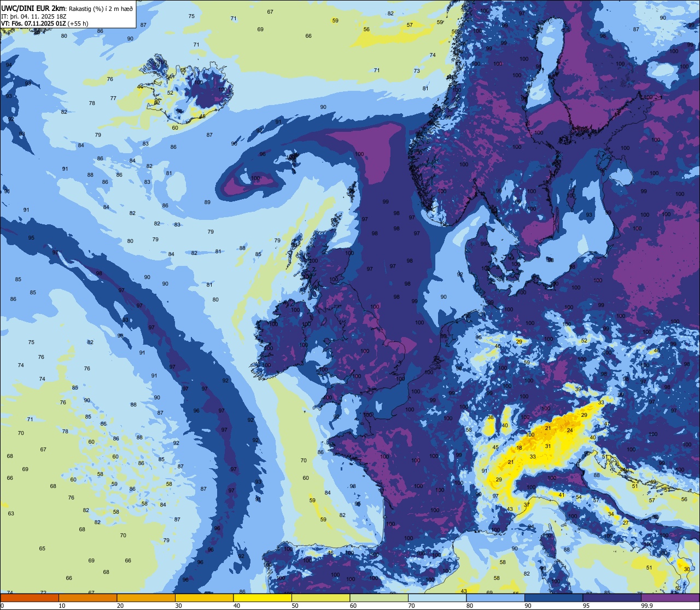The width and height of the screenshot is (700, 610).
Task: Click the 90–95 dark blue legend swatch
Action: pos(553,597)
